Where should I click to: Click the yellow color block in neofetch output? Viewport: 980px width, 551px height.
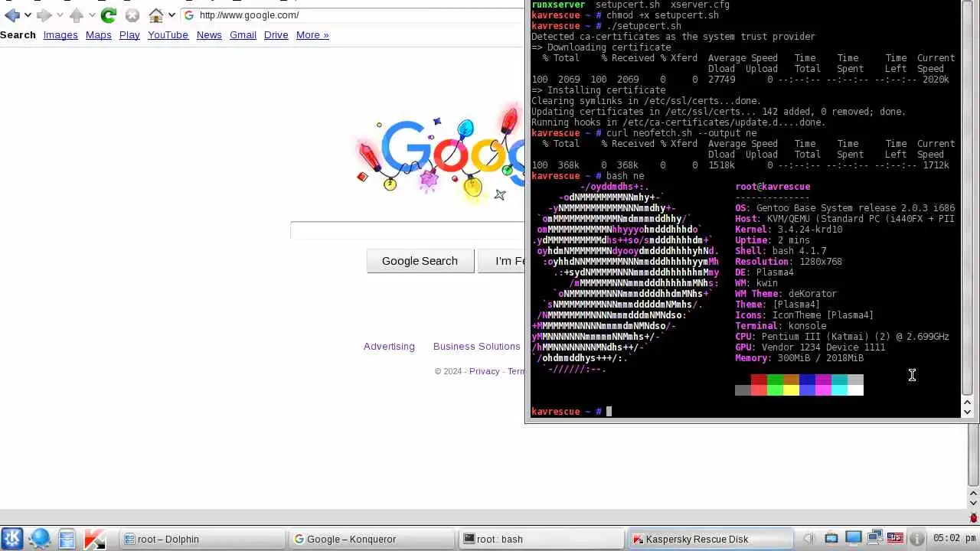pyautogui.click(x=791, y=390)
